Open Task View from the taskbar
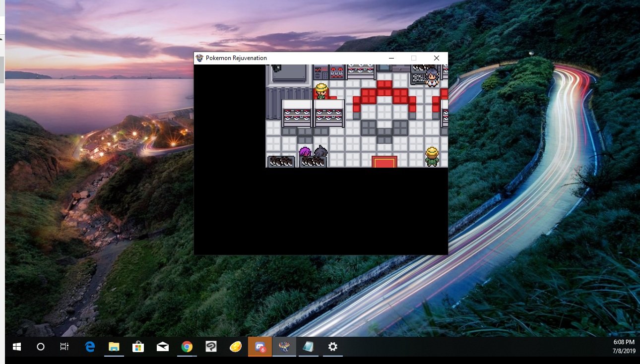Image resolution: width=640 pixels, height=364 pixels. 64,347
